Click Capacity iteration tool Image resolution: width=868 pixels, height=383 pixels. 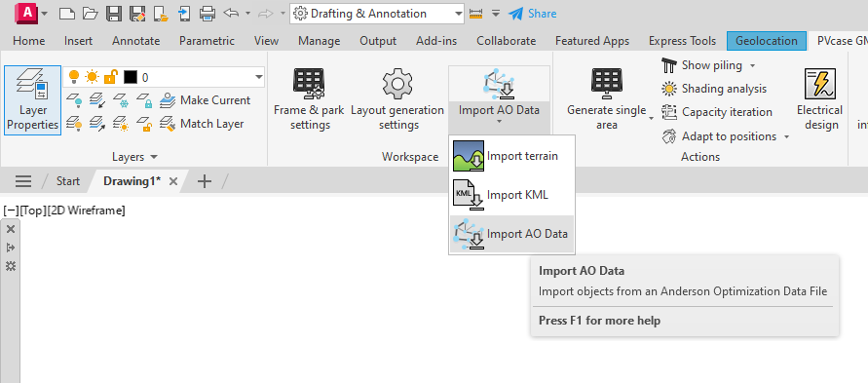(x=717, y=112)
